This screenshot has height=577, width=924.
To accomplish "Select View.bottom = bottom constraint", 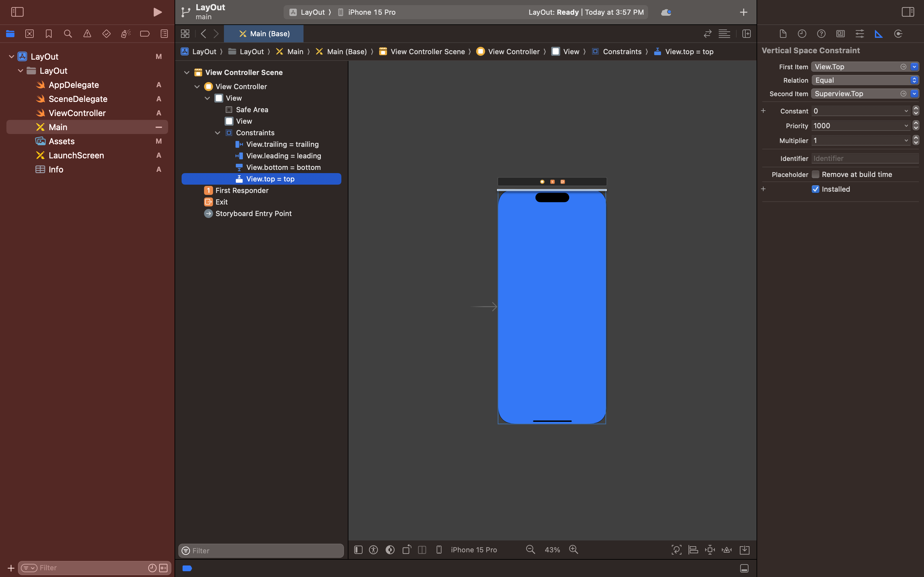I will pyautogui.click(x=283, y=168).
